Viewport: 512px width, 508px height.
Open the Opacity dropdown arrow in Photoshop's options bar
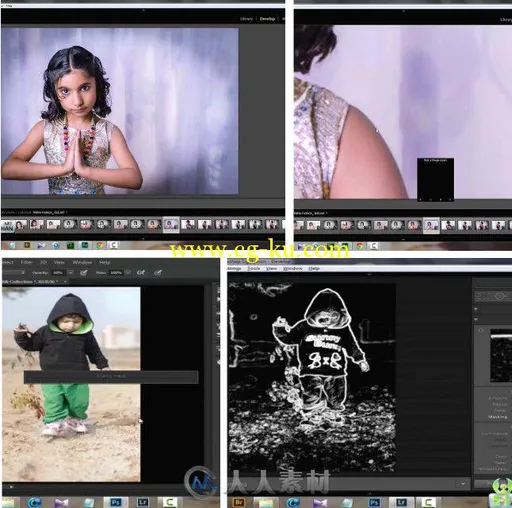70,273
